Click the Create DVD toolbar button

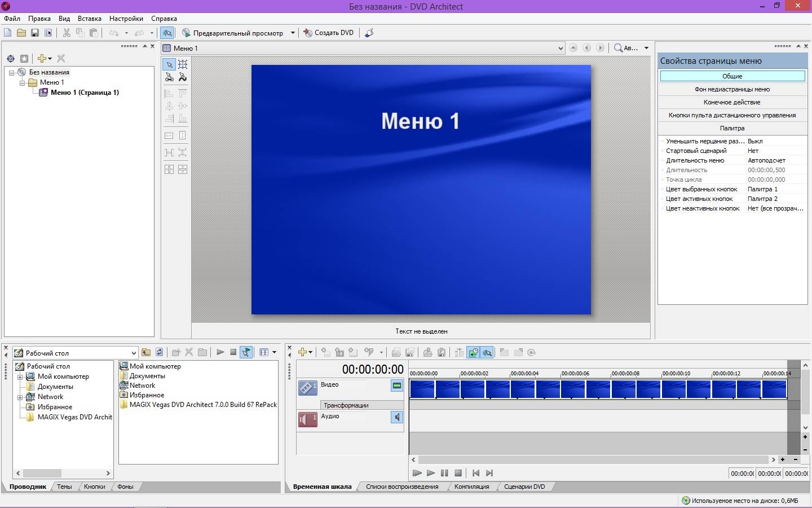click(329, 33)
